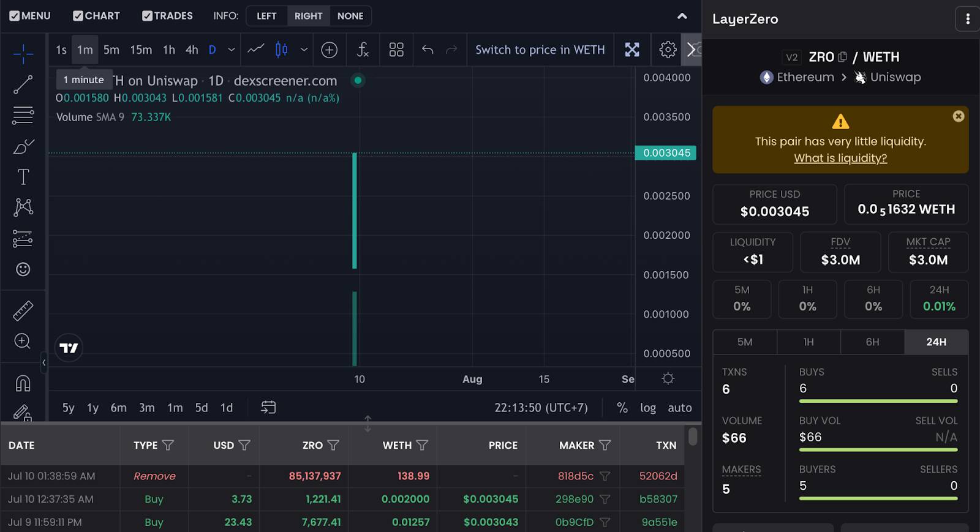Enter fullscreen chart mode

pos(632,50)
